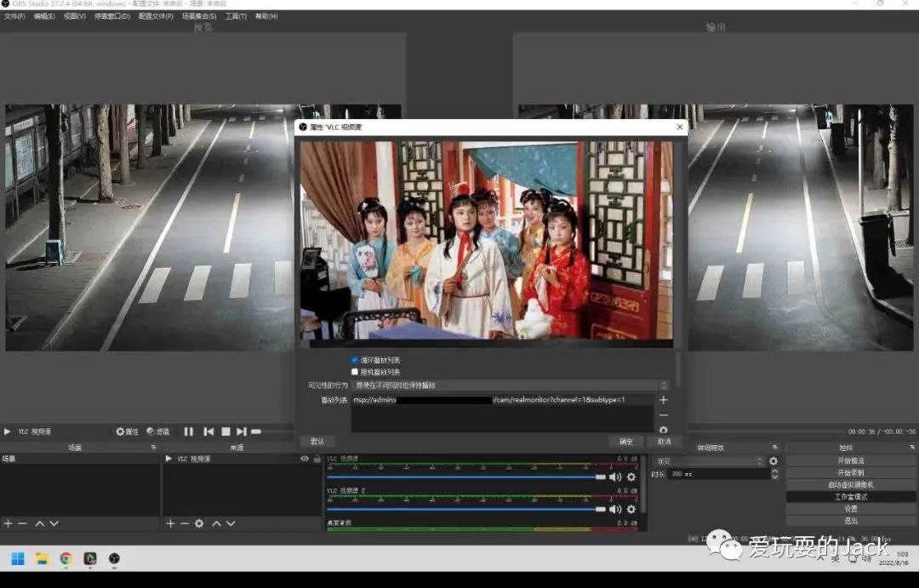Open the 帮助(H) menu
This screenshot has height=588, width=919.
point(266,16)
